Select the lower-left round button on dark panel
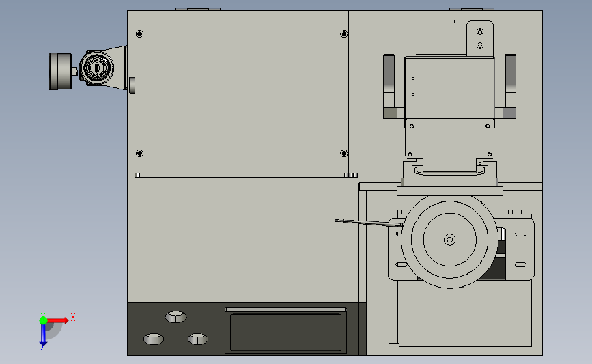 [154, 338]
